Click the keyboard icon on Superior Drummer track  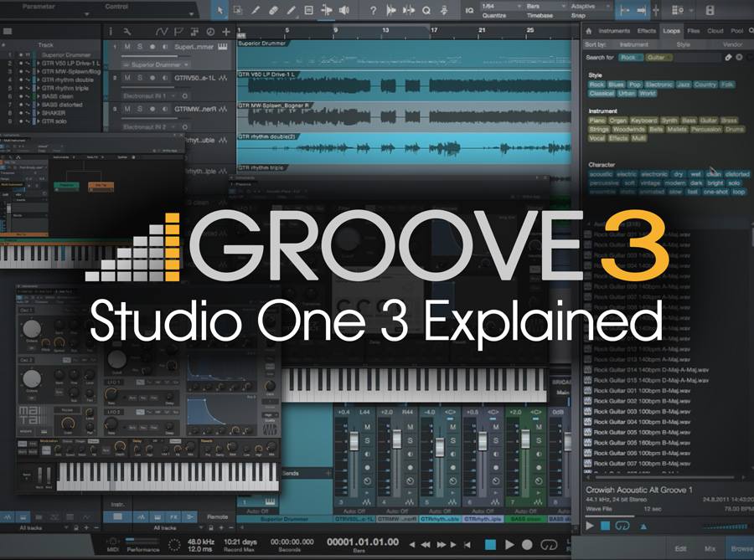223,47
